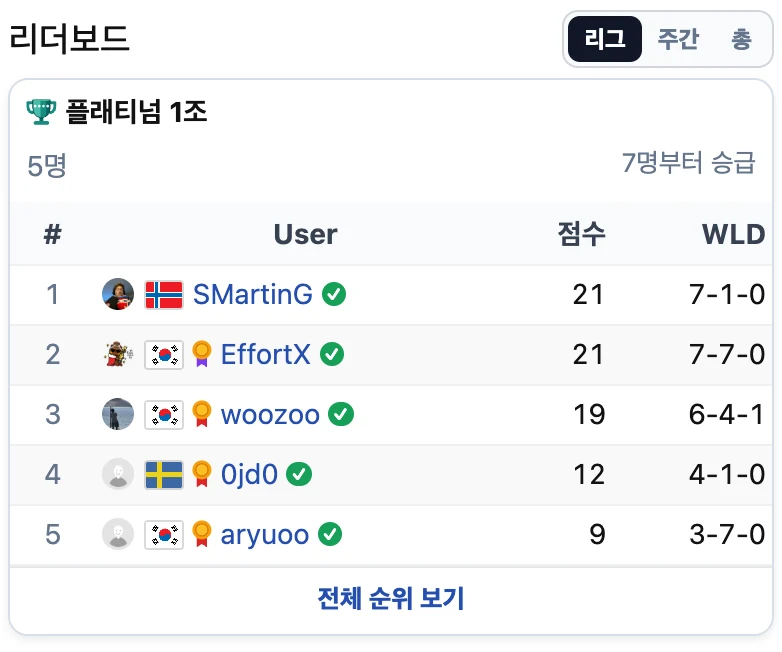Click the Sweden flag beside 0jd0

pos(164,474)
